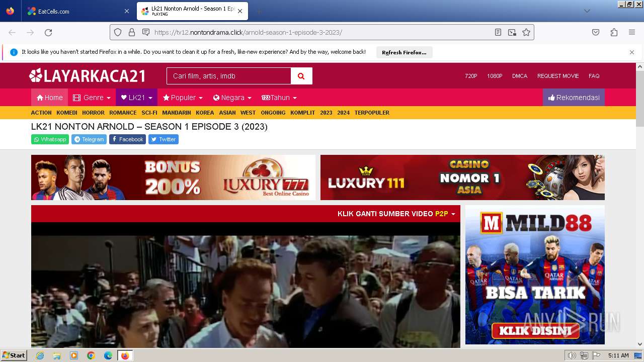Bookmark this page with the star icon
The image size is (644, 362).
pyautogui.click(x=526, y=32)
